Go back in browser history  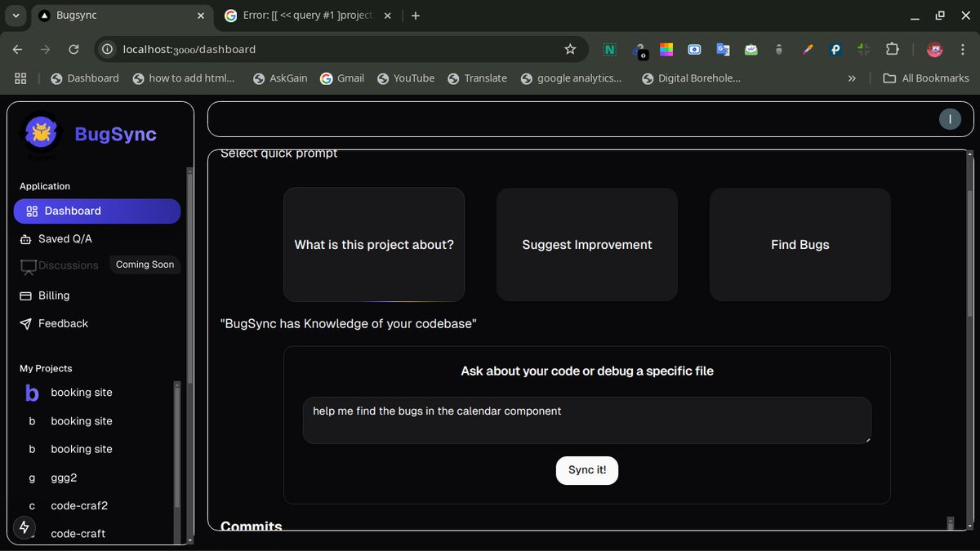click(x=18, y=49)
